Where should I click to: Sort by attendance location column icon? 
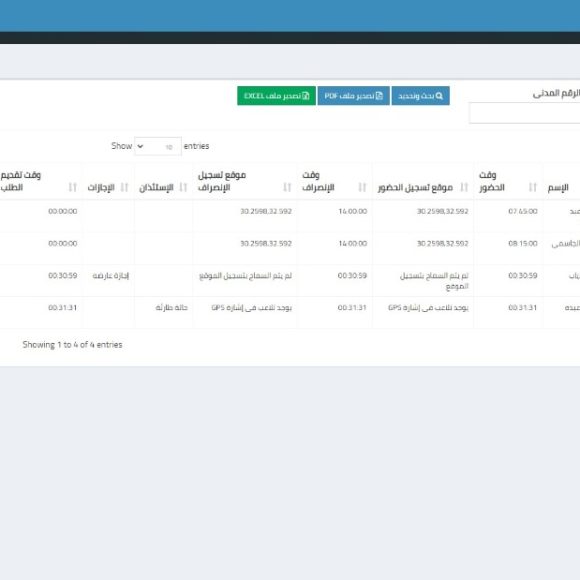[x=464, y=188]
